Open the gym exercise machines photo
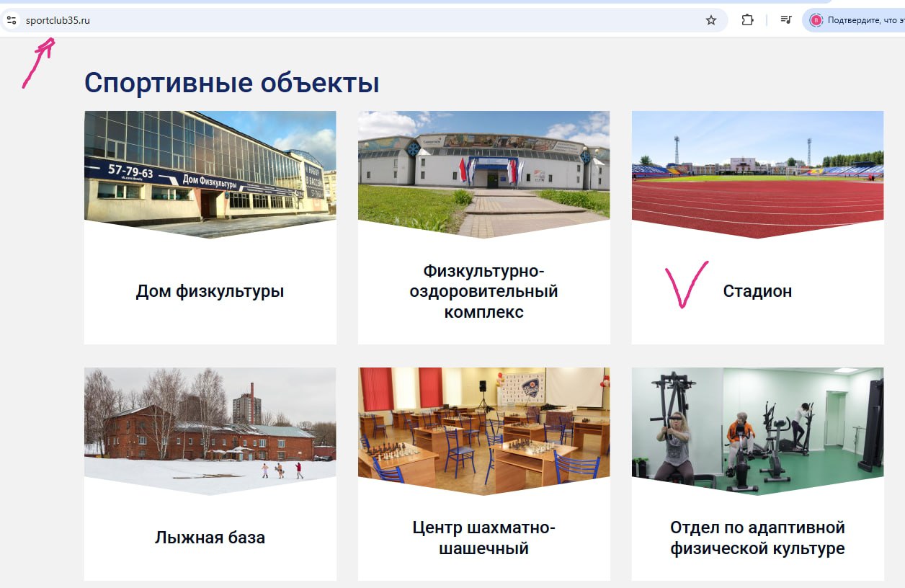The width and height of the screenshot is (905, 588). [x=757, y=427]
